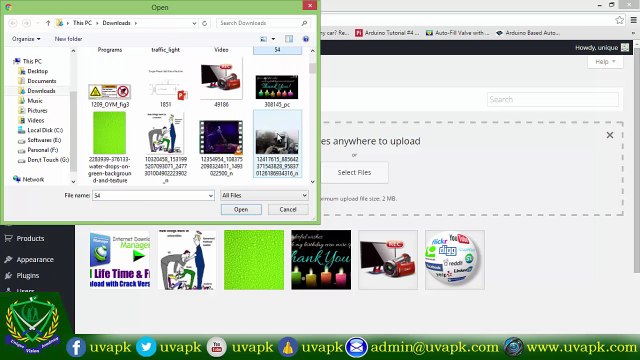Select social media globe thumbnail in library

455,260
